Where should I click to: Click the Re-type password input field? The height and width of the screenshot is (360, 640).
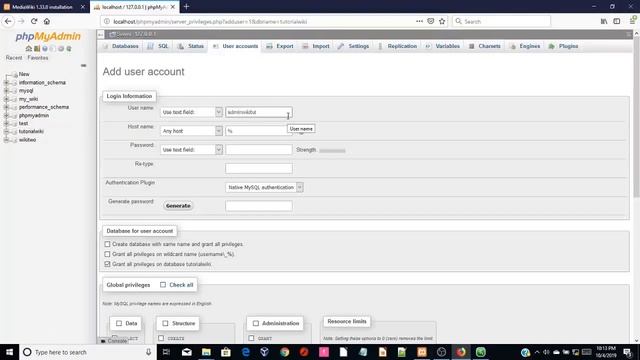[259, 168]
